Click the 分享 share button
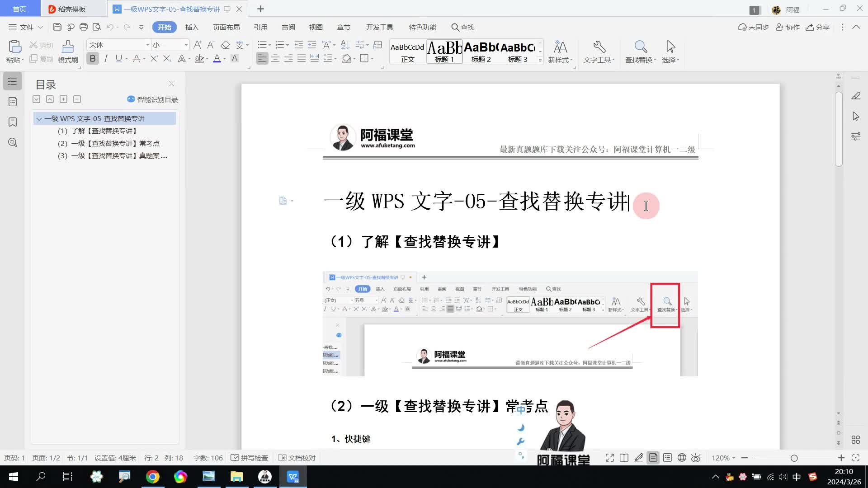This screenshot has width=868, height=488. (x=818, y=27)
